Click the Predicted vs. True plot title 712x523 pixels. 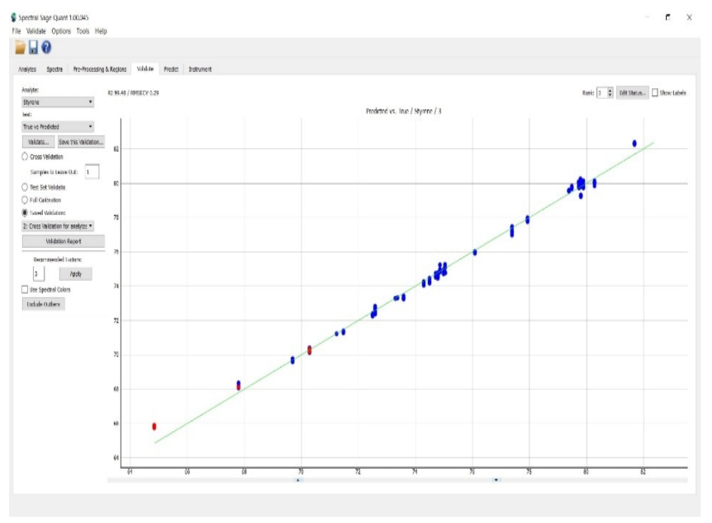pos(404,111)
